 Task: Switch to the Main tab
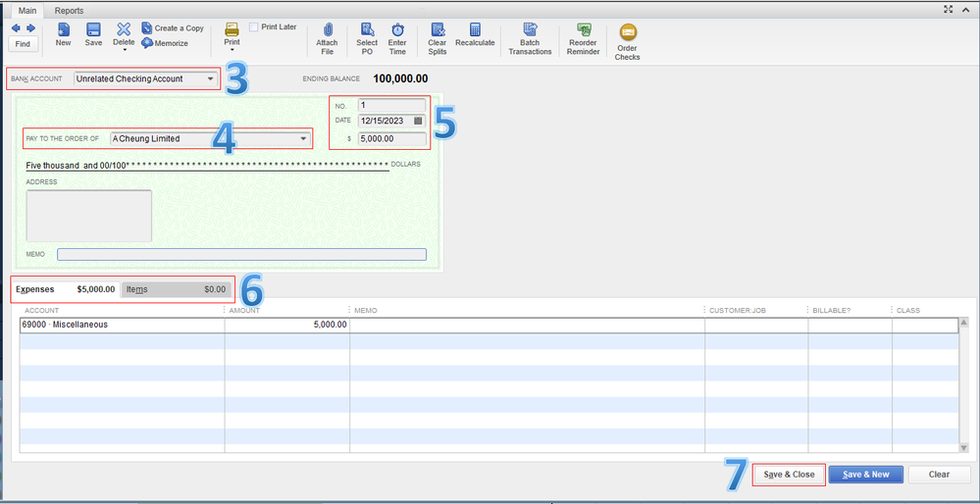click(x=26, y=11)
